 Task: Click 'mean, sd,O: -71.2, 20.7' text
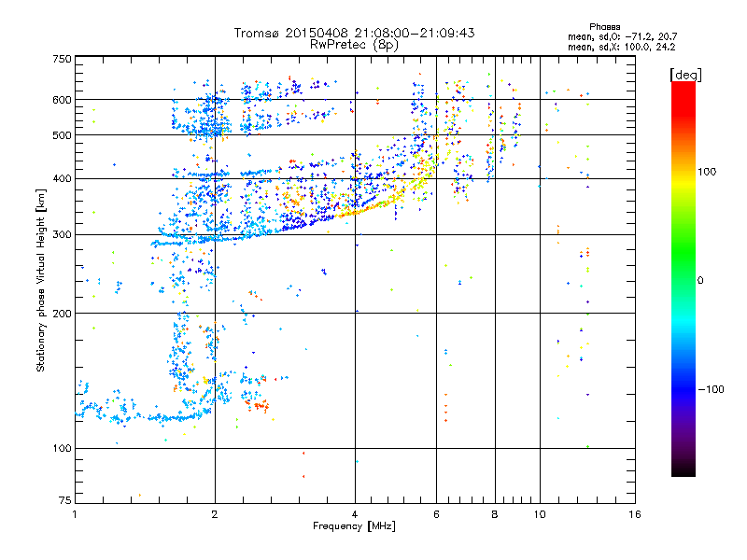pos(622,36)
